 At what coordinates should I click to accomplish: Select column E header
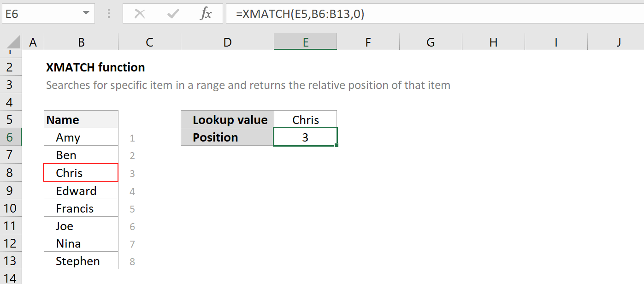click(x=305, y=41)
